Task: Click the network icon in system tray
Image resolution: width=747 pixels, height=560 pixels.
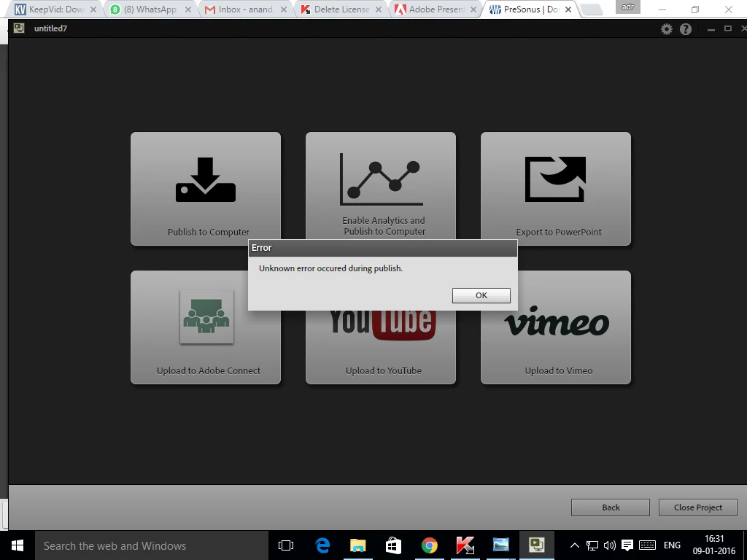Action: point(592,545)
